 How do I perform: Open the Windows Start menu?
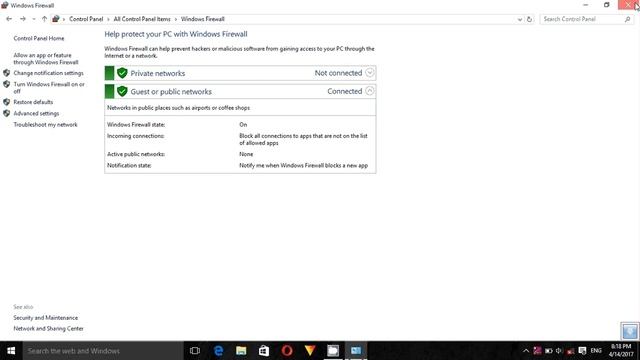11,351
